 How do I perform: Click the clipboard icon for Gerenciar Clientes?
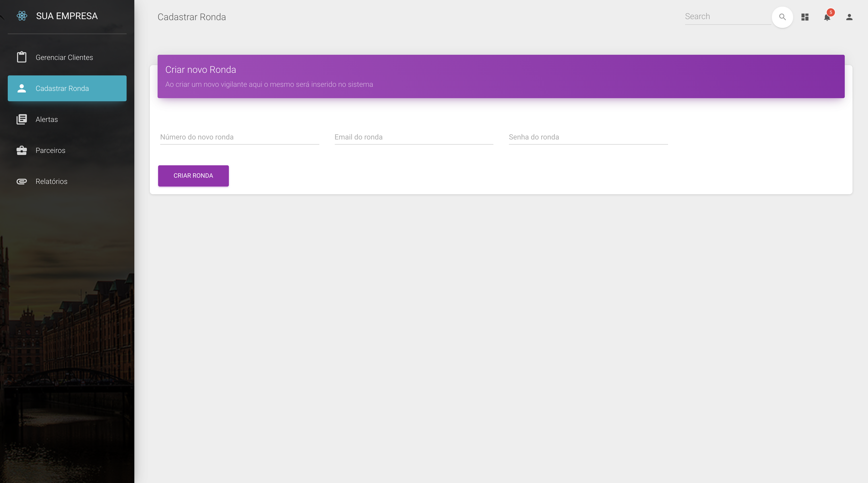pos(21,57)
